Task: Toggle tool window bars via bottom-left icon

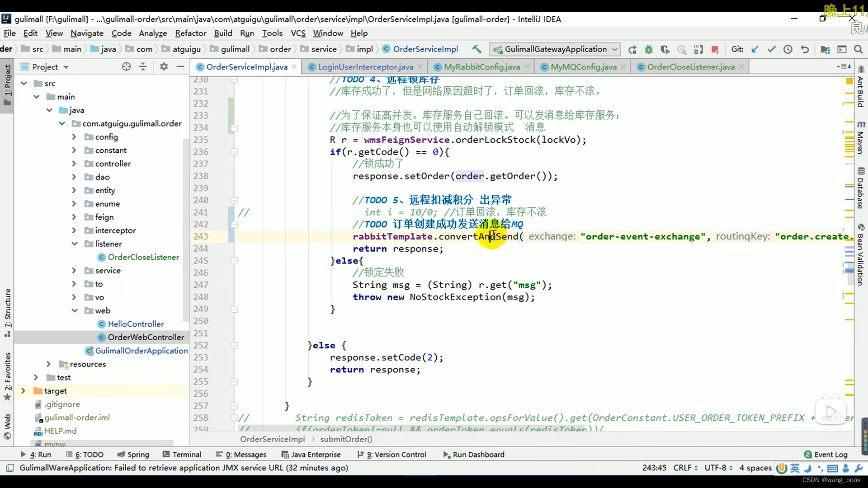Action: 10,468
